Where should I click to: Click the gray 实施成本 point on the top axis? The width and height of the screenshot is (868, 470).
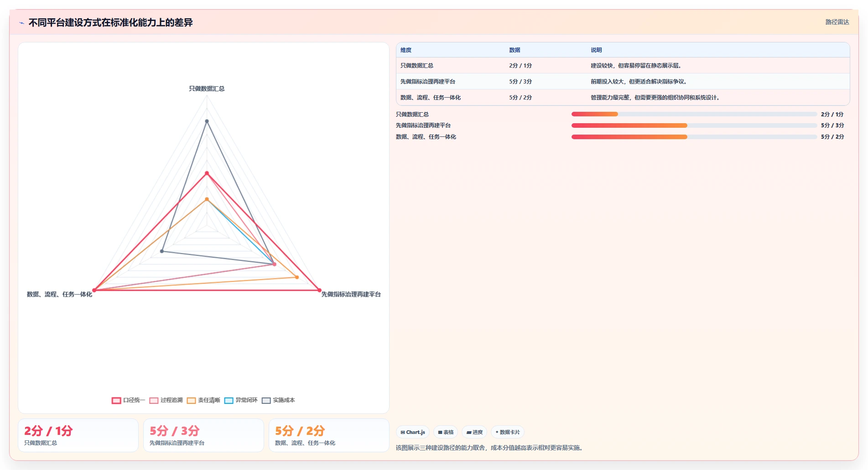coord(207,121)
